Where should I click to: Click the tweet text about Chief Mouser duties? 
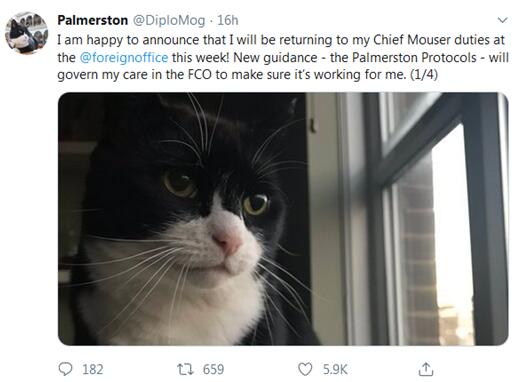click(283, 57)
